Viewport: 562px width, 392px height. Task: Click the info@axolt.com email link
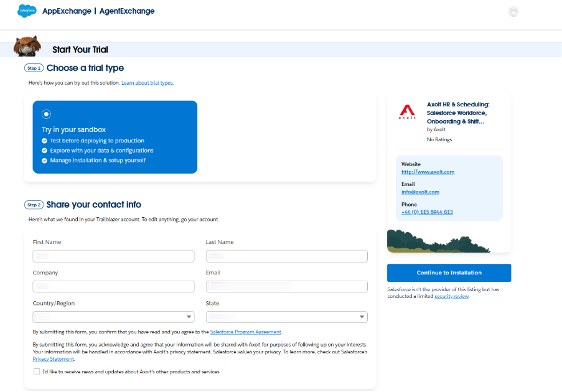click(420, 192)
